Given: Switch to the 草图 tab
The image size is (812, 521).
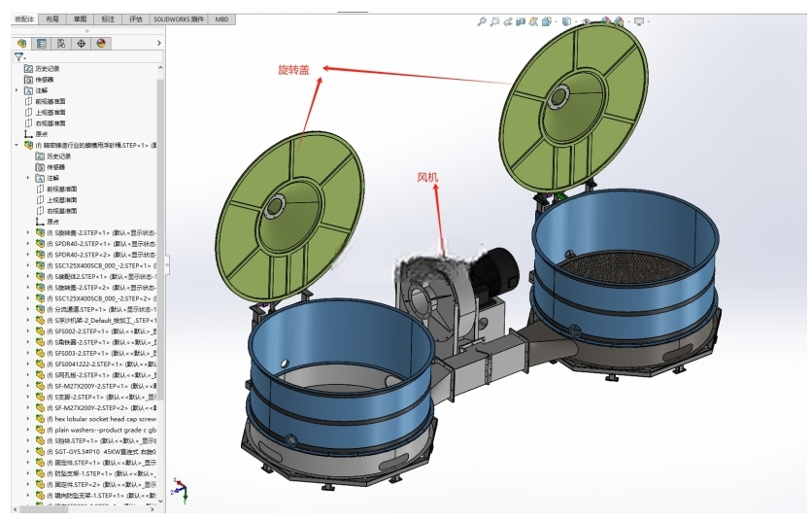Looking at the screenshot, I should (x=80, y=19).
